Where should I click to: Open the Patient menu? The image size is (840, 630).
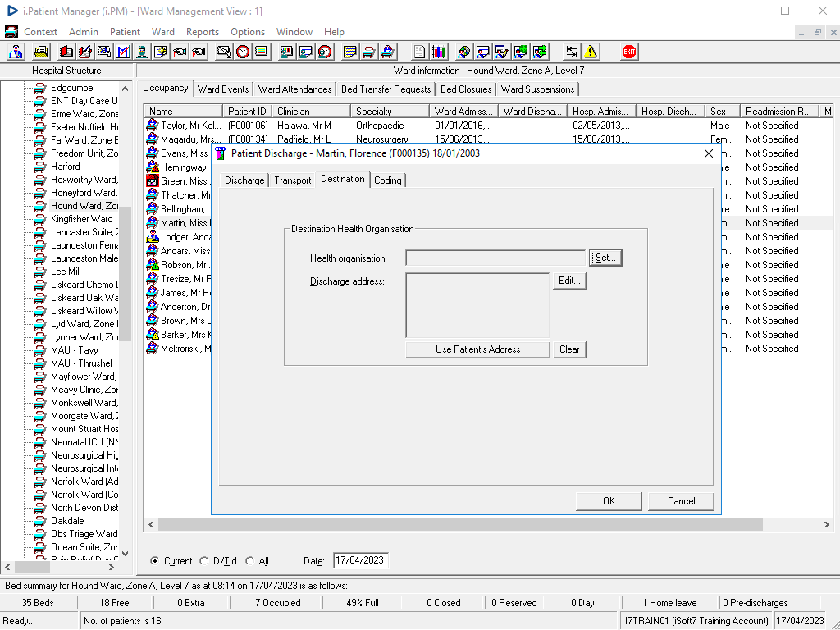(125, 32)
